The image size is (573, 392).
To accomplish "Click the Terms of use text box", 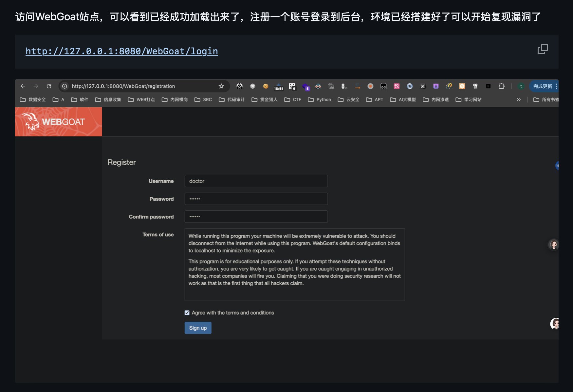I will (x=295, y=264).
